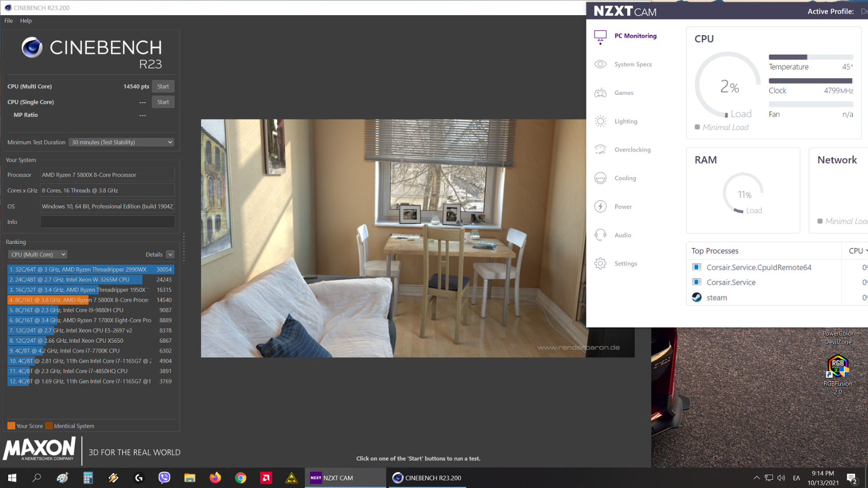Open System Specs eye icon in CAM
Viewport: 868px width, 488px height.
[x=601, y=65]
